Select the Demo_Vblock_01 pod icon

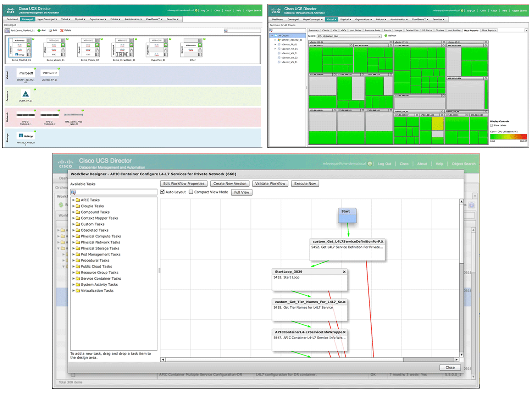(54, 48)
